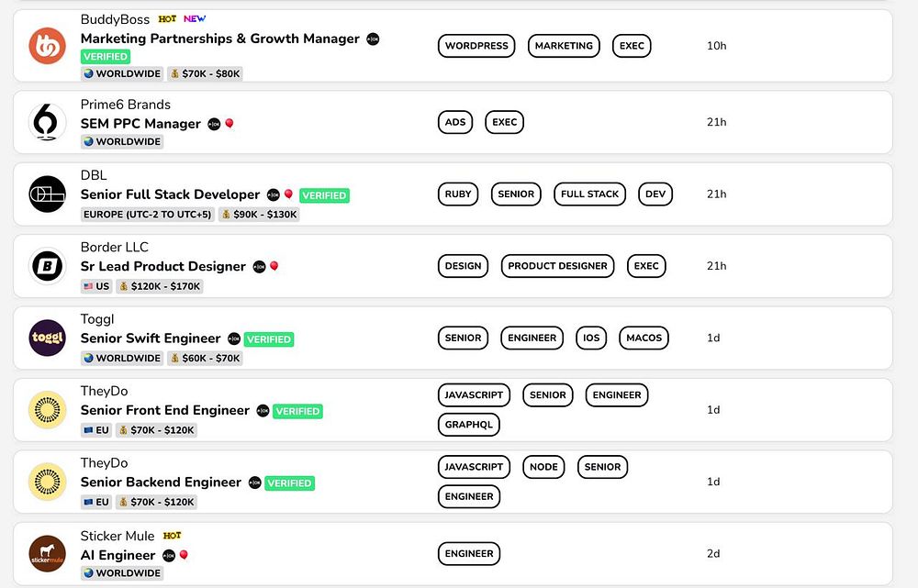Click the MACOS tag on Toggl listing

click(x=644, y=338)
